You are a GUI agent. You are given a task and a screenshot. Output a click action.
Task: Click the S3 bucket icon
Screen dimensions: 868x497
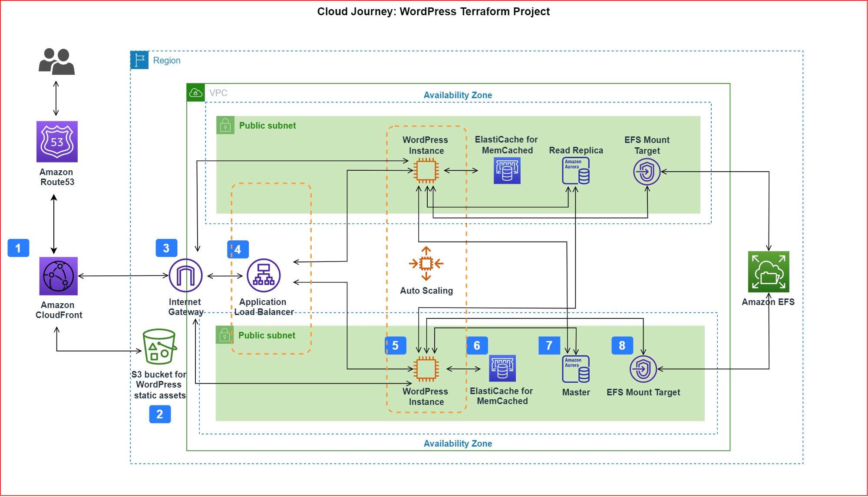coord(159,347)
